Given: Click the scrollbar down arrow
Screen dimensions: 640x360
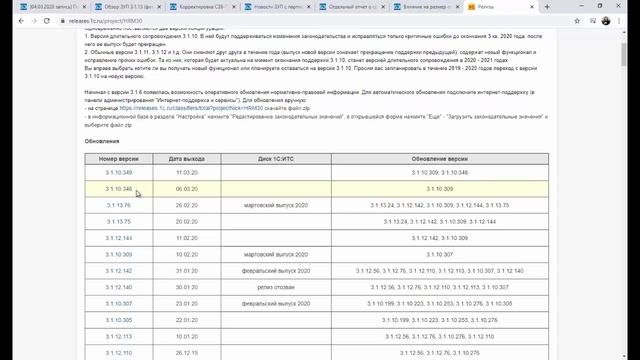Looking at the screenshot, I should coord(624,356).
